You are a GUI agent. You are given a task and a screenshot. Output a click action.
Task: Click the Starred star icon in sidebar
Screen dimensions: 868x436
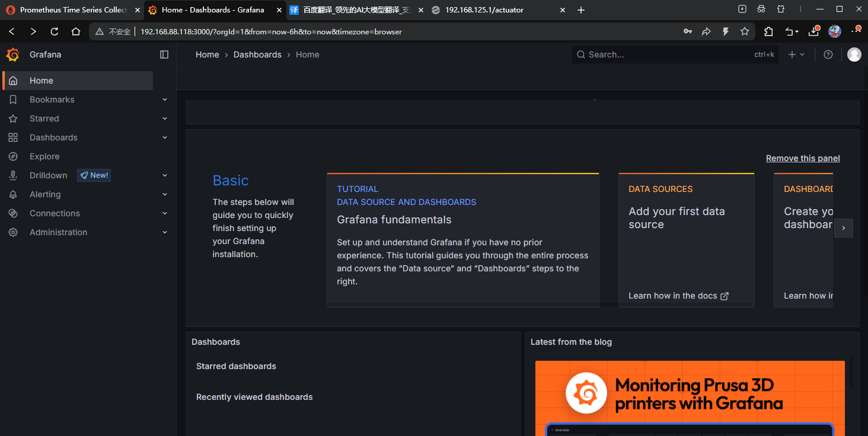tap(13, 118)
